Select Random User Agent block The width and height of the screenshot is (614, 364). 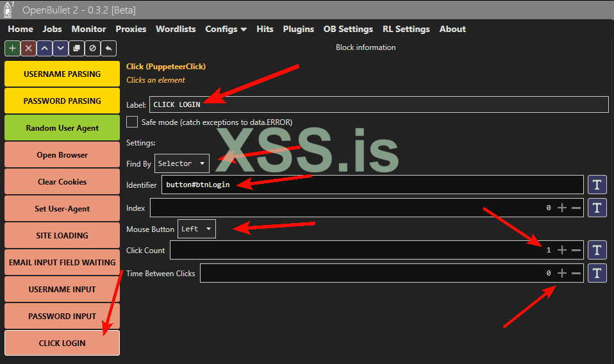62,128
